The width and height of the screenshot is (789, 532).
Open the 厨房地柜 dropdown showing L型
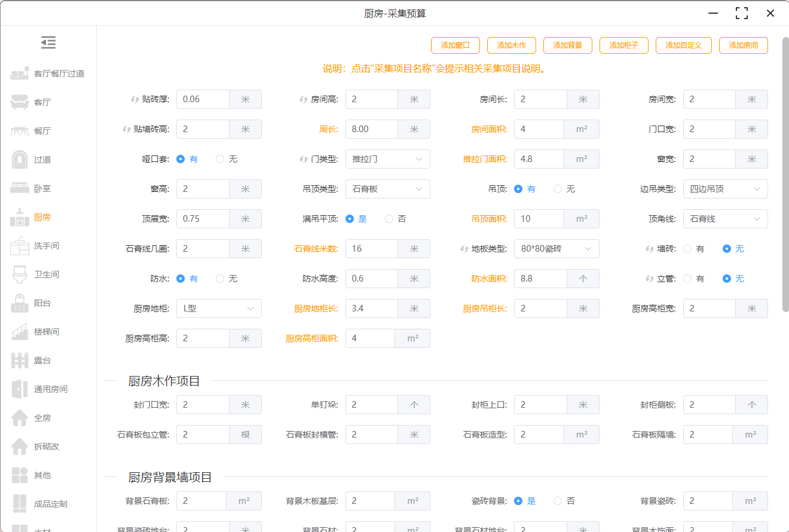point(219,308)
